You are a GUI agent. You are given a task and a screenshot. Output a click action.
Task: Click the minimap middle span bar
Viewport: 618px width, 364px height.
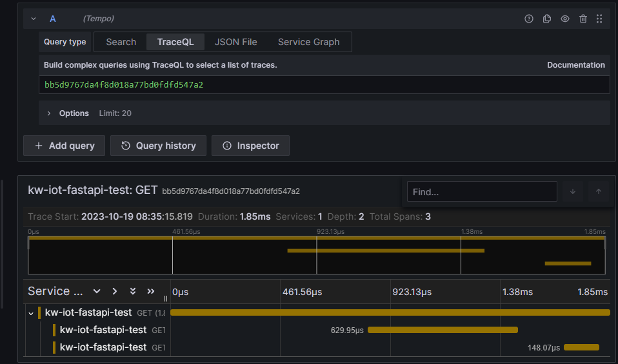click(x=386, y=251)
